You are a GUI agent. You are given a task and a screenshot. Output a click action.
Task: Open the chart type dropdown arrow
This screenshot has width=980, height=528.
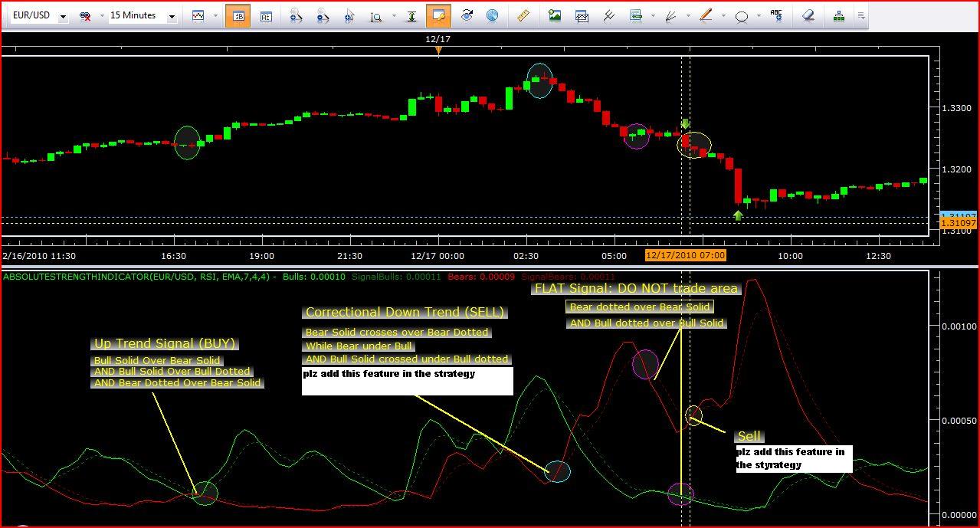215,16
